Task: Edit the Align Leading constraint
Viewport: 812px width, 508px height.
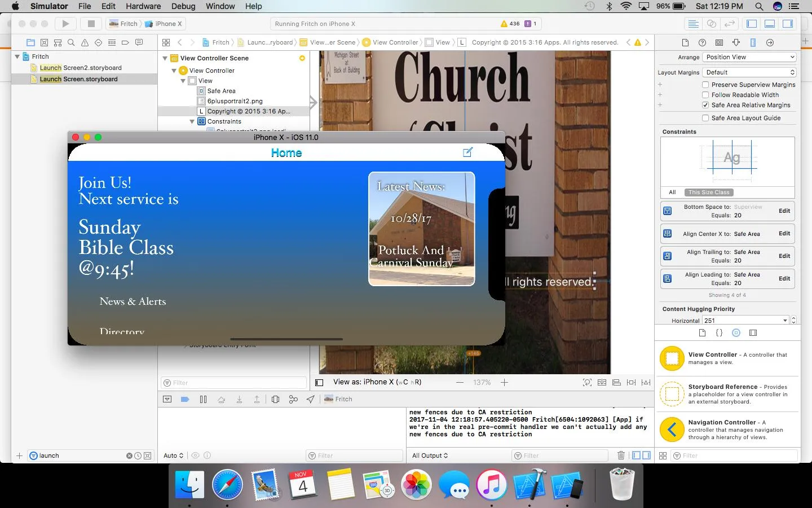Action: (x=784, y=278)
